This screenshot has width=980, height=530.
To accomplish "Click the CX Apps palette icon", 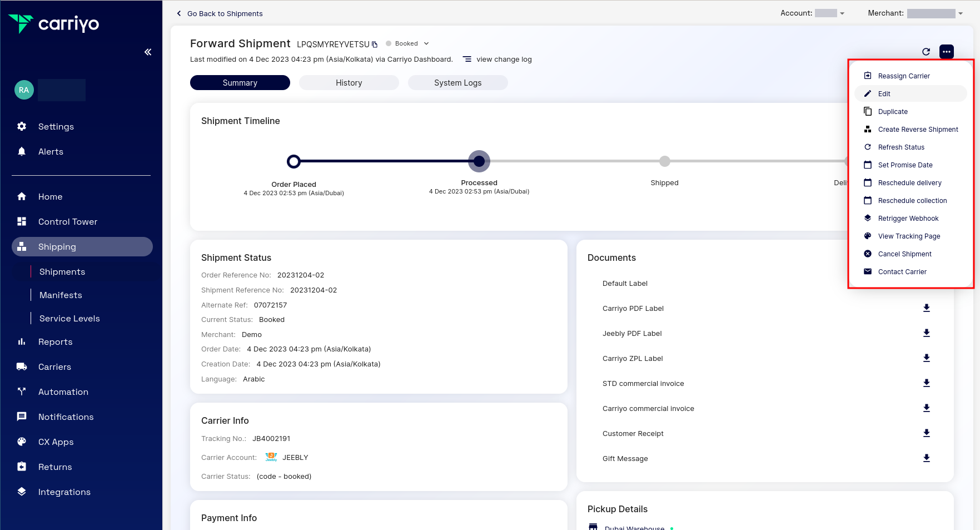I will tap(22, 442).
